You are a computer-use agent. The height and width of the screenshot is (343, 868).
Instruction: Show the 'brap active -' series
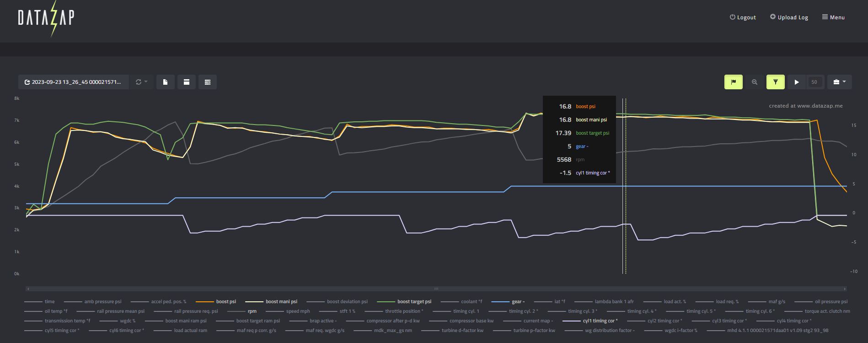(313, 321)
